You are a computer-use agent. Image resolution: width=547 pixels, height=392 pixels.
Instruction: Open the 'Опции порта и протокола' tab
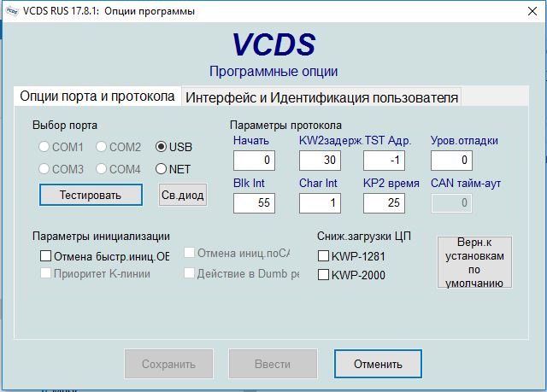tap(97, 97)
